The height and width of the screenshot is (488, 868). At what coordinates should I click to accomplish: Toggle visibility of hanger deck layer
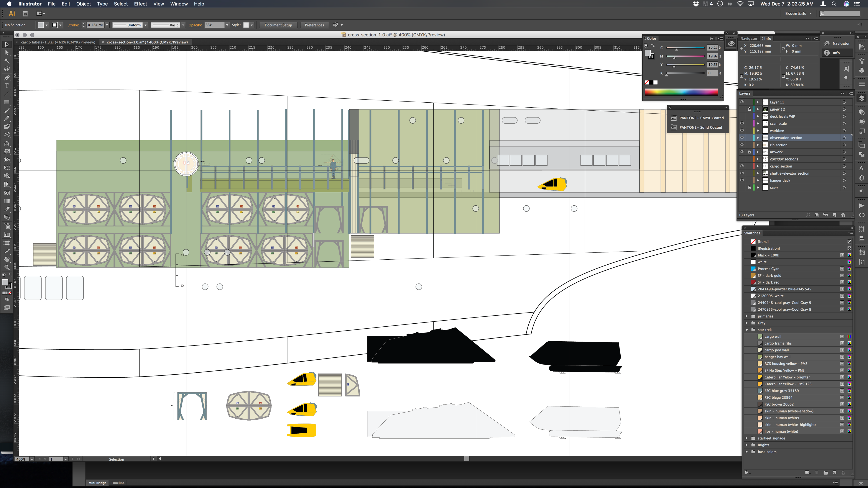click(742, 180)
